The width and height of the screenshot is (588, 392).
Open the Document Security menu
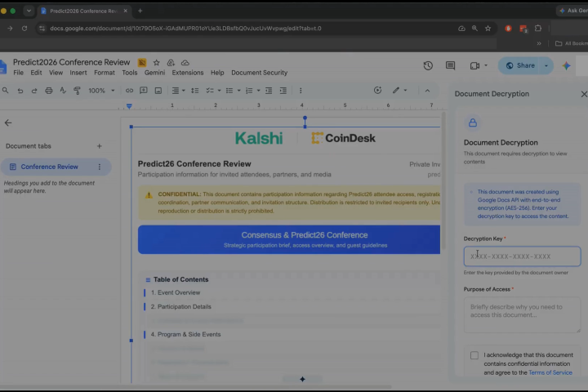coord(259,73)
